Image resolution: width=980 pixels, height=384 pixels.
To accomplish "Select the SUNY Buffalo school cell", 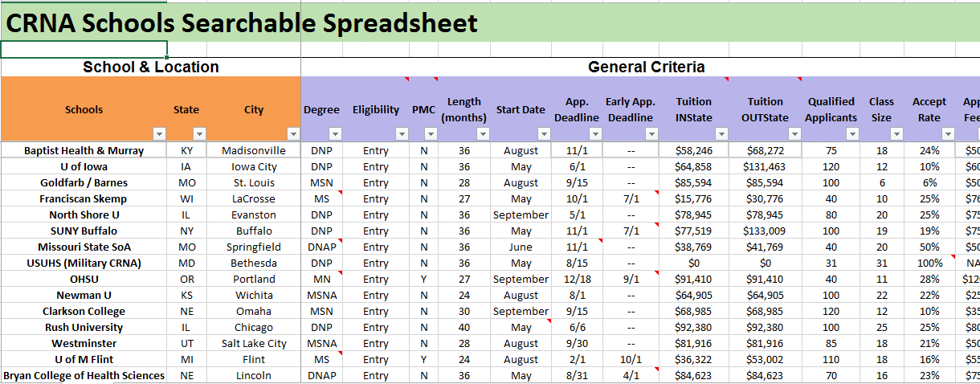I will coord(84,231).
